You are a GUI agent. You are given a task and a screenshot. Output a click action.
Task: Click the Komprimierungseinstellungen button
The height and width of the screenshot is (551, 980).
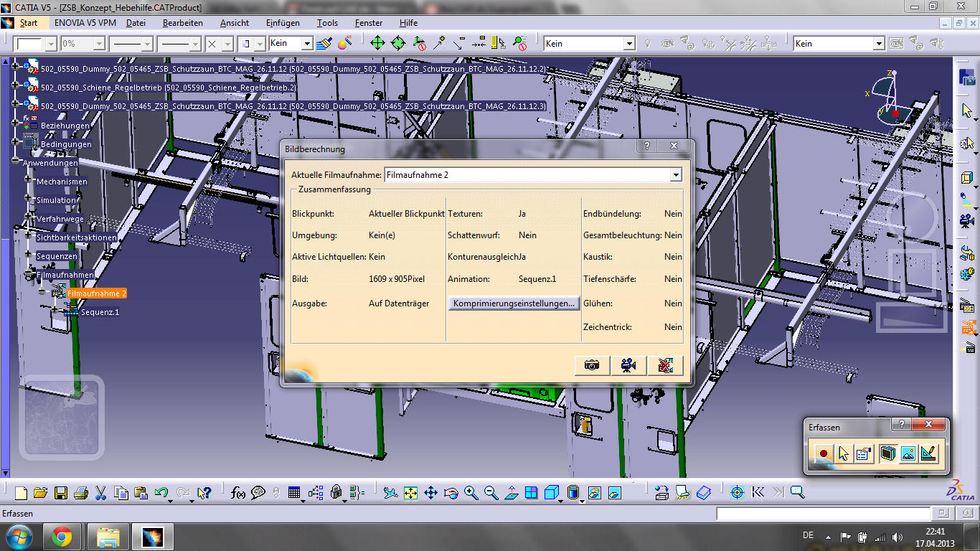pos(514,303)
